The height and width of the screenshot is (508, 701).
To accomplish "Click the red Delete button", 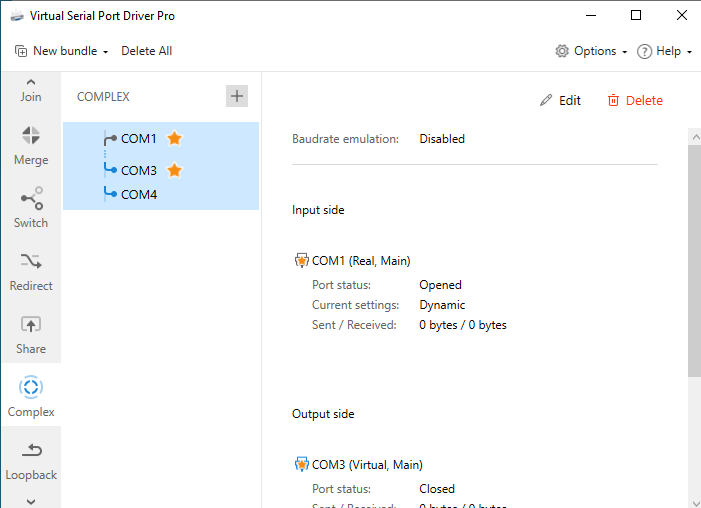I will (x=635, y=100).
